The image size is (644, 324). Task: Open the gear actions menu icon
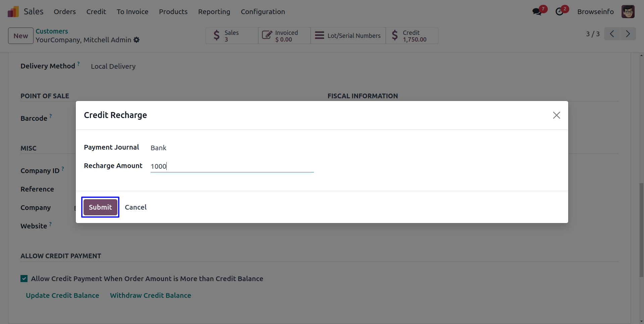[x=137, y=40]
